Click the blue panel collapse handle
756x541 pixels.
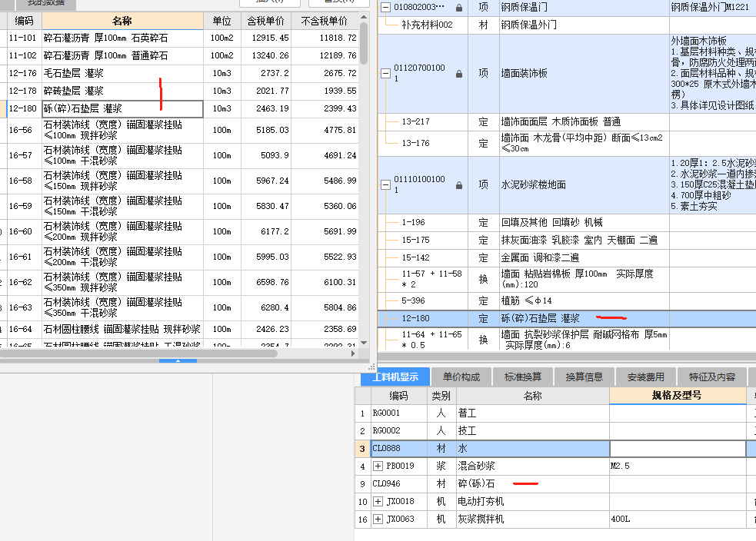[x=178, y=360]
